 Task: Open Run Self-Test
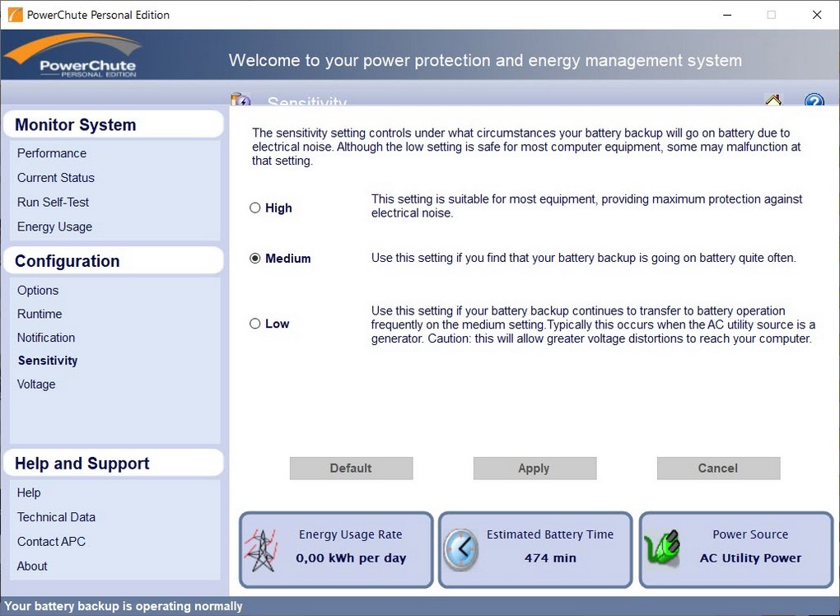[53, 203]
